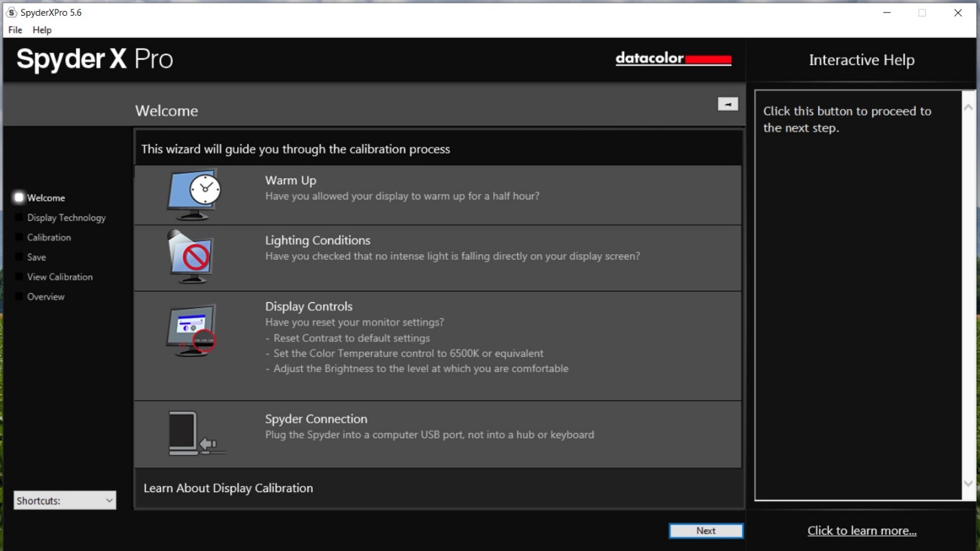The width and height of the screenshot is (980, 551).
Task: Open the Help menu
Action: click(x=42, y=30)
